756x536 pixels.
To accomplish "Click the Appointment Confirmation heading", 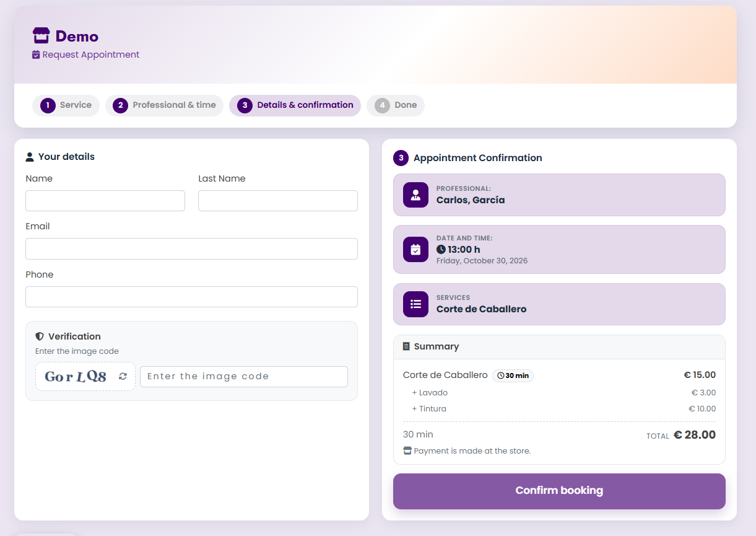I will (x=478, y=158).
